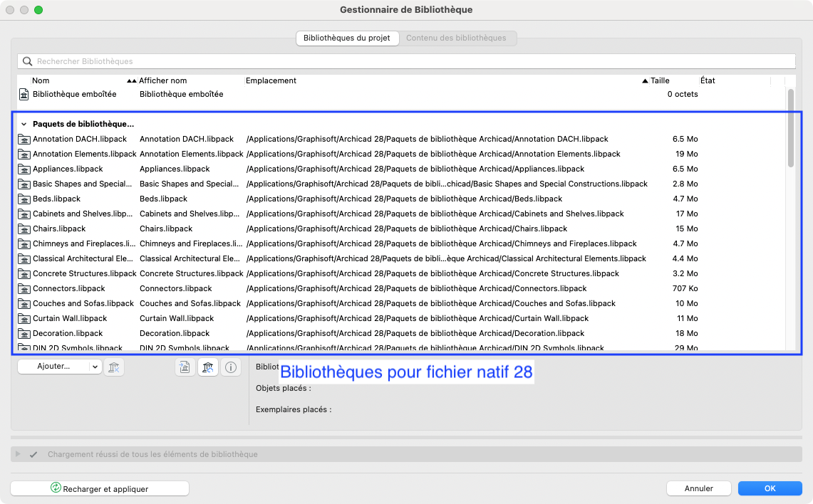Select the Annotation DACH.libpack path cell
The width and height of the screenshot is (813, 504).
pyautogui.click(x=428, y=140)
